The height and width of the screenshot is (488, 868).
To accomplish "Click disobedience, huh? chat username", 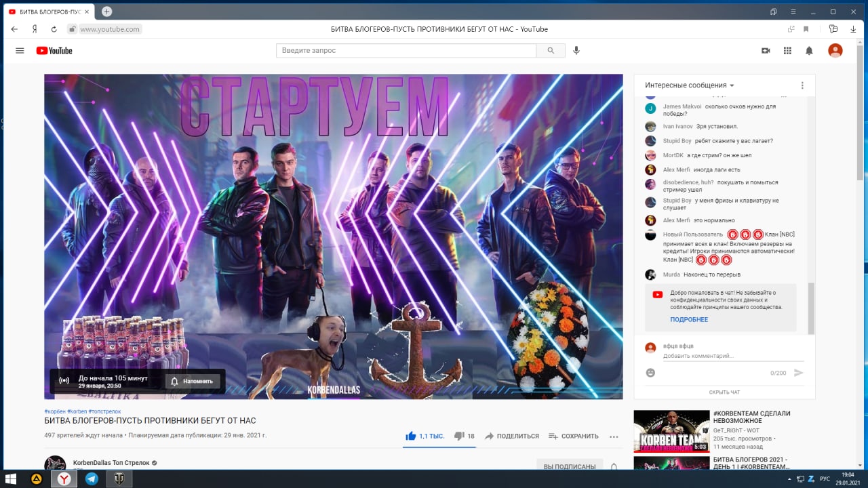I will point(688,182).
